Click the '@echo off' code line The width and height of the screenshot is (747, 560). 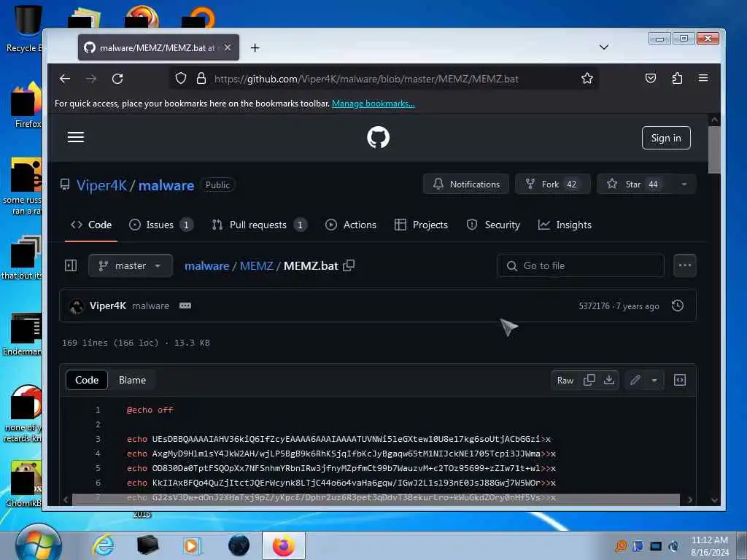click(x=150, y=410)
